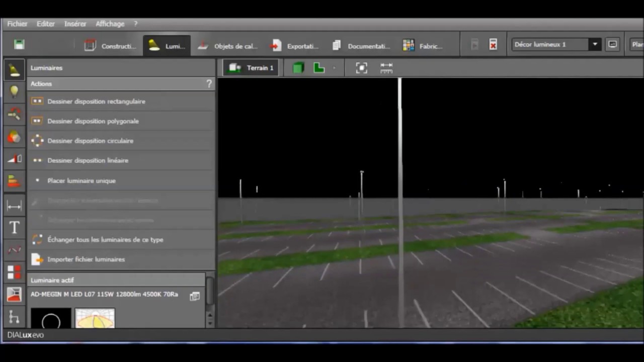Open the Editer menu

(46, 24)
